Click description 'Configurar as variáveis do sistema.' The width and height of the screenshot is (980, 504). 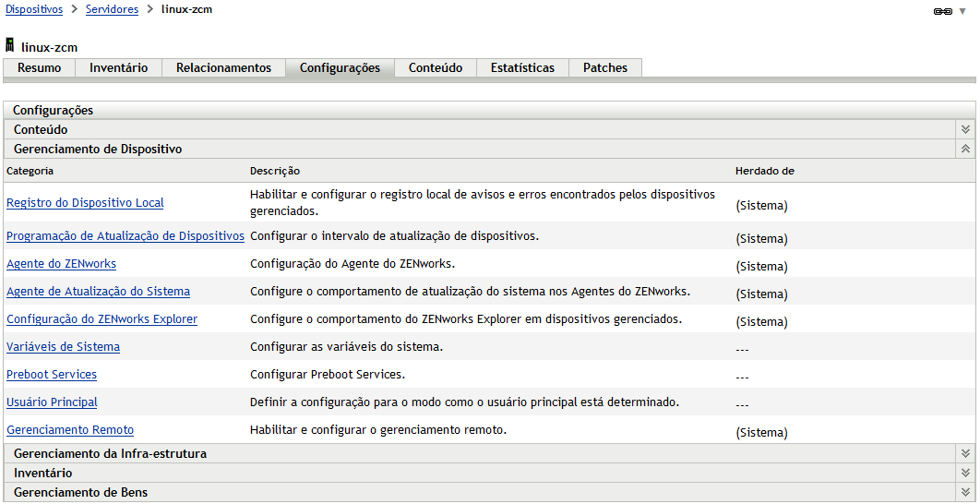347,346
